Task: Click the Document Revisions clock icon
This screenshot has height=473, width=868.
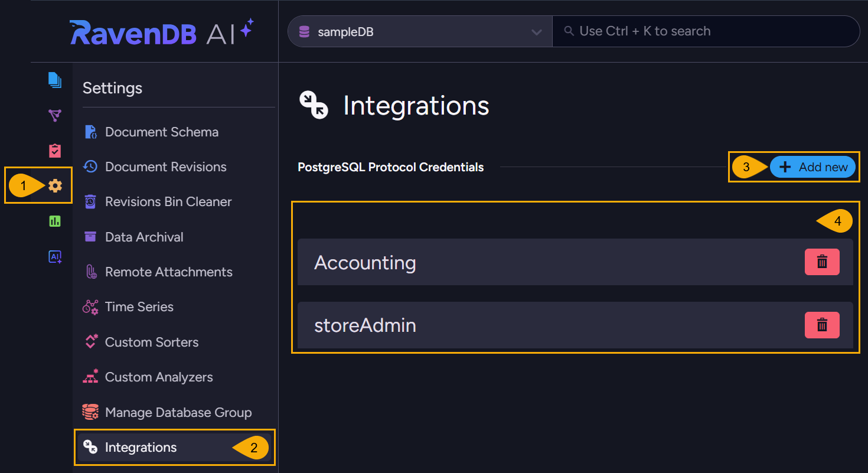Action: click(90, 167)
